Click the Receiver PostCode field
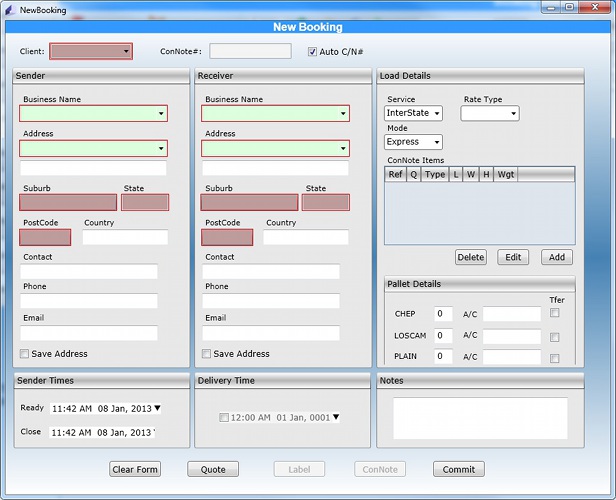 [227, 237]
